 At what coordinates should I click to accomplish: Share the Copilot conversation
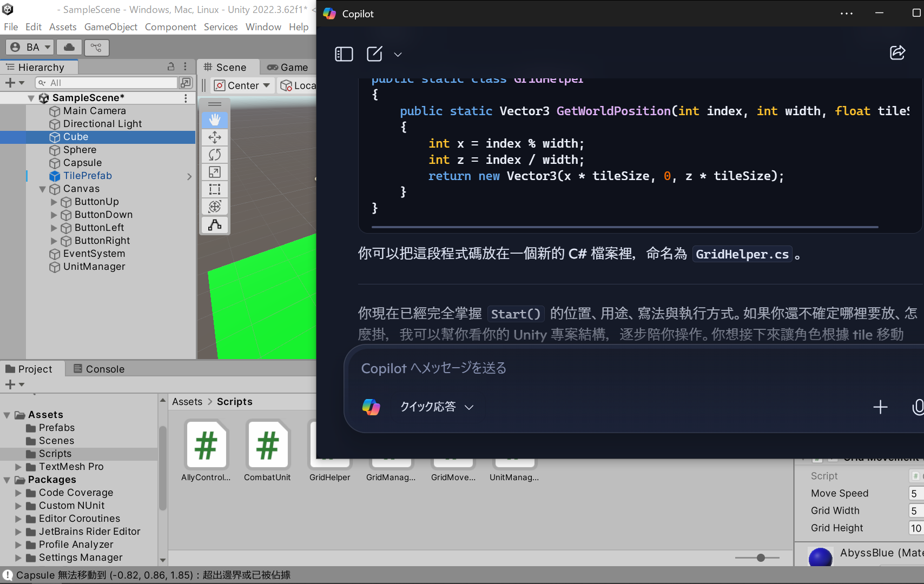click(897, 52)
